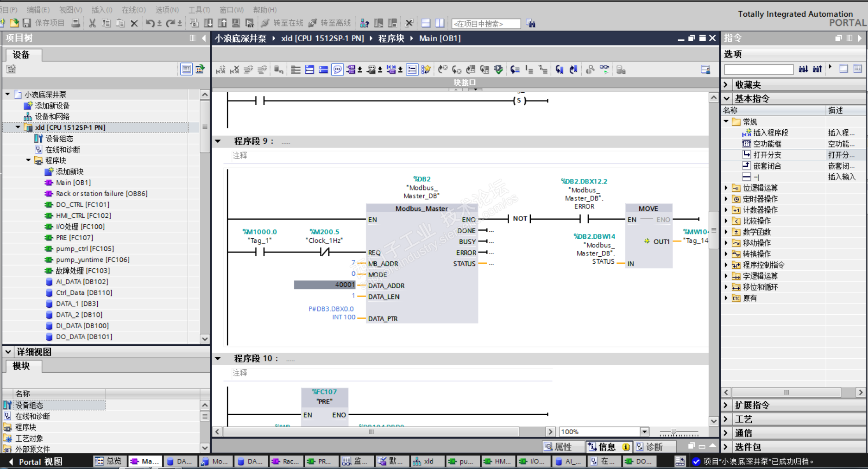
Task: Expand the 收藏夹 section
Action: pos(726,84)
